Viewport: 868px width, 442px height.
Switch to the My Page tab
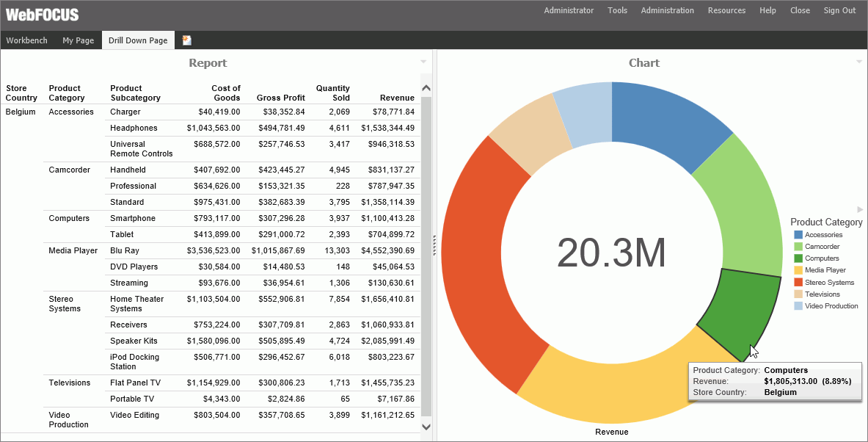78,40
